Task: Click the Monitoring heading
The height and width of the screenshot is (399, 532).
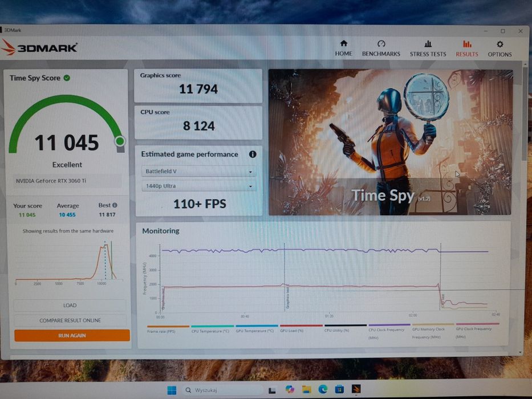Action: (161, 231)
